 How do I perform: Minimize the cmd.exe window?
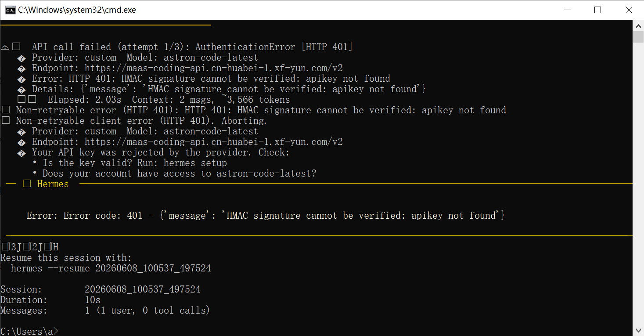coord(568,10)
